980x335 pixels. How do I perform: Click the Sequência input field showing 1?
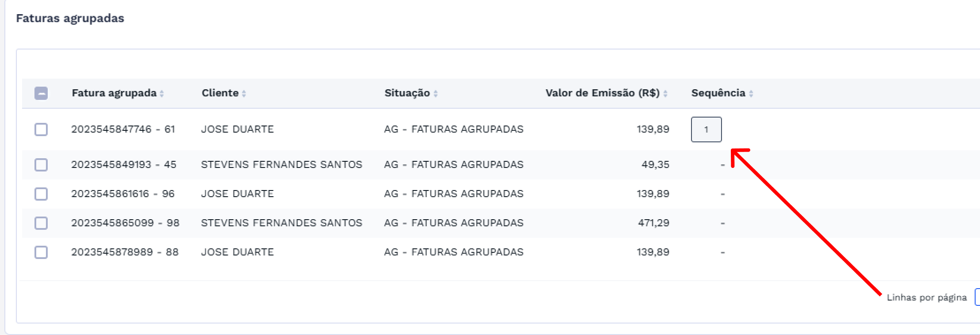[x=706, y=129]
